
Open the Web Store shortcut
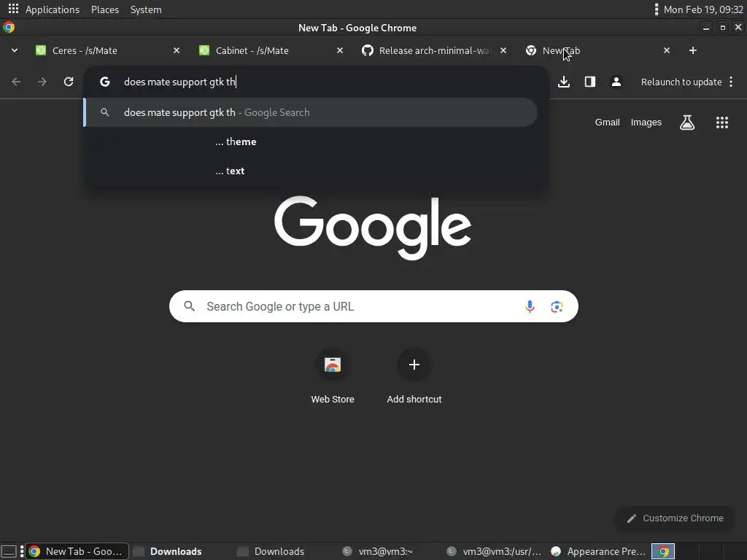tap(333, 377)
